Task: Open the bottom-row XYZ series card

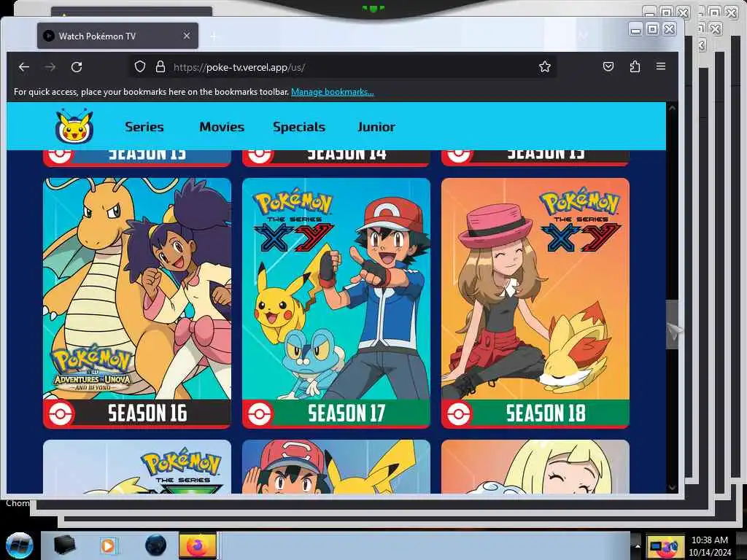Action: coord(137,467)
